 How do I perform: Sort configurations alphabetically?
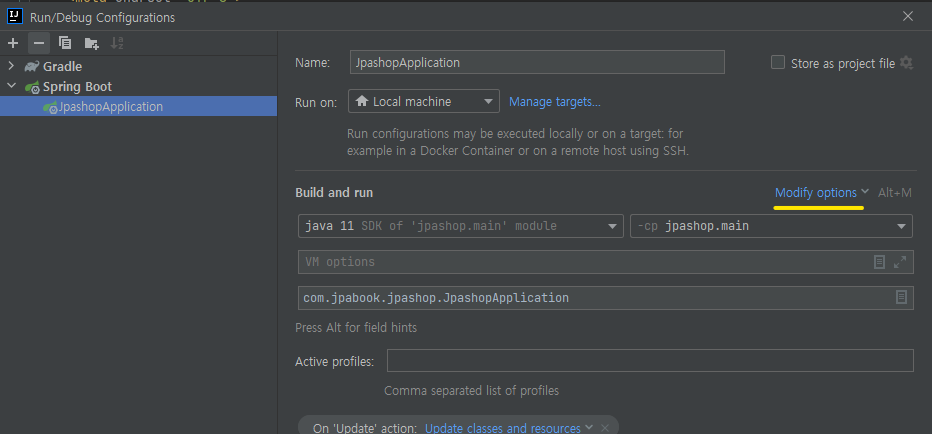tap(117, 43)
